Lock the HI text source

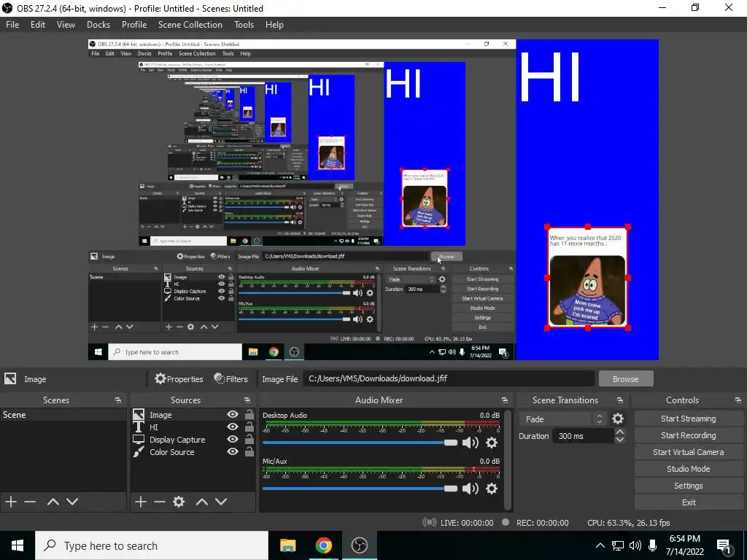point(249,427)
